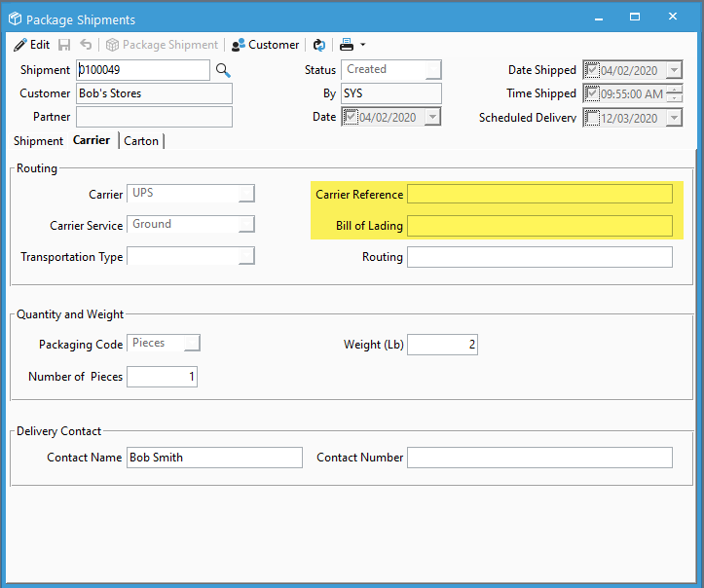Switch to the Carton tab
This screenshot has height=588, width=704.
click(x=141, y=141)
